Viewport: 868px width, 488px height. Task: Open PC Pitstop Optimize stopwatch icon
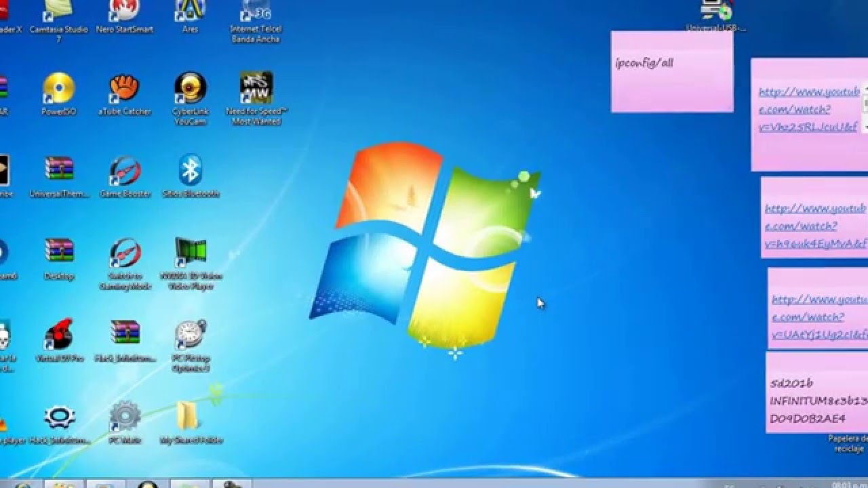click(191, 347)
